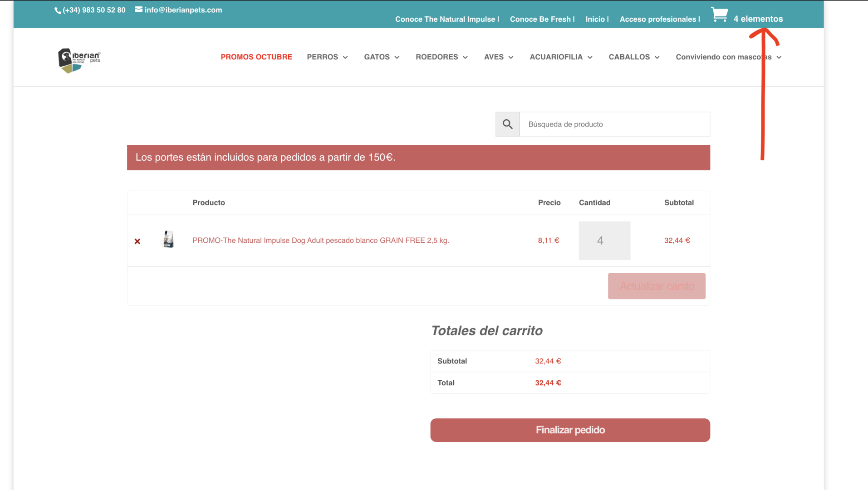This screenshot has width=868, height=490.
Task: Expand the PERROS menu chevron
Action: (x=345, y=58)
